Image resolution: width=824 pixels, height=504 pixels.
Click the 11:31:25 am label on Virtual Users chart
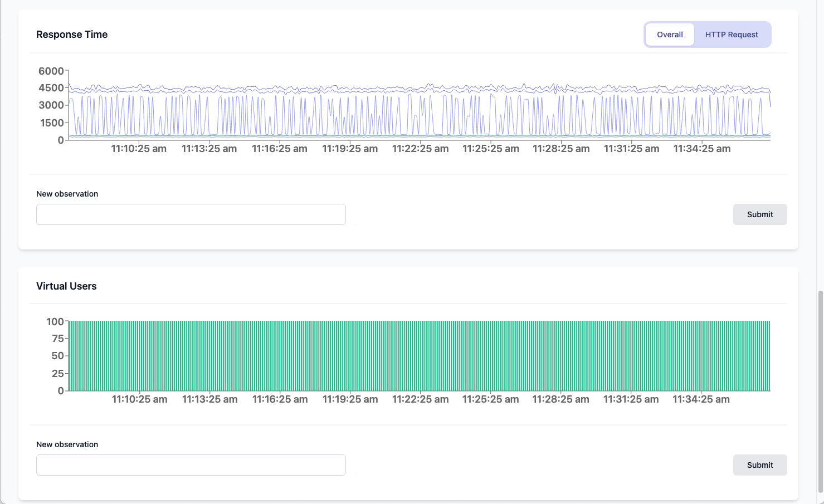(631, 399)
